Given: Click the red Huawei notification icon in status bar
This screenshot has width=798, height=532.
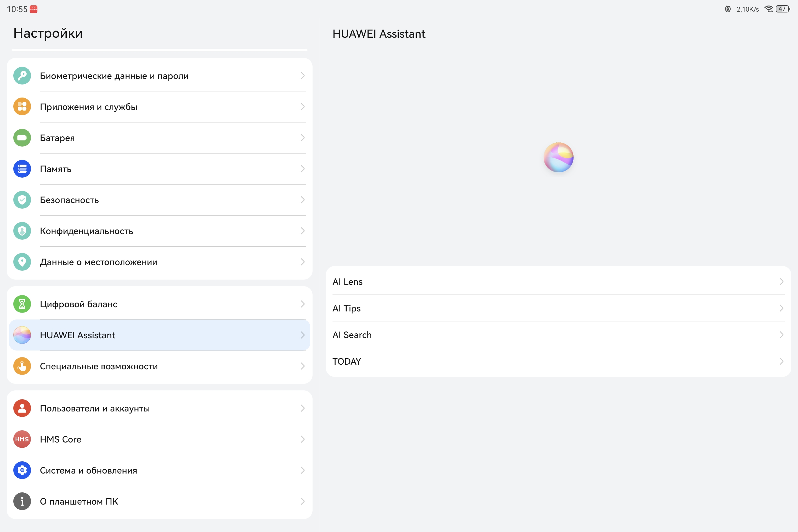Looking at the screenshot, I should click(34, 9).
